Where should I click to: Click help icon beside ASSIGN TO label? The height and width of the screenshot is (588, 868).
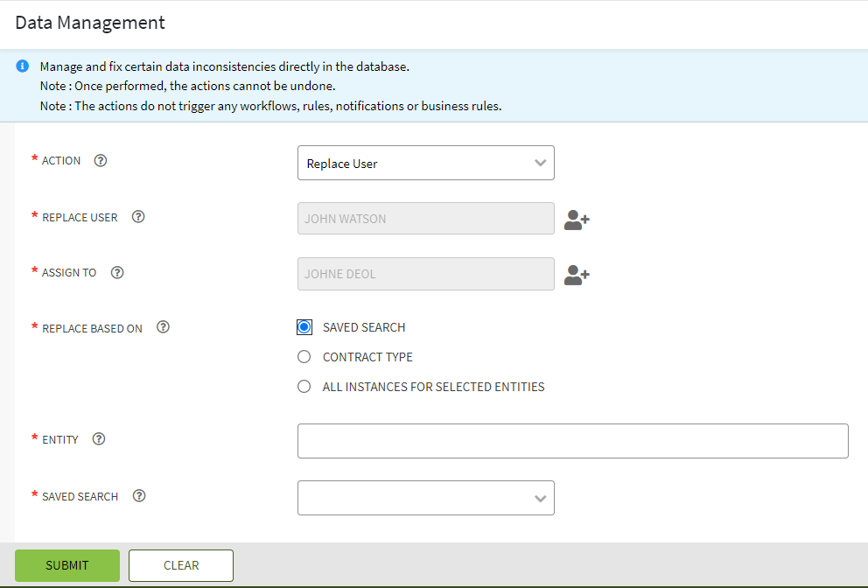click(117, 272)
